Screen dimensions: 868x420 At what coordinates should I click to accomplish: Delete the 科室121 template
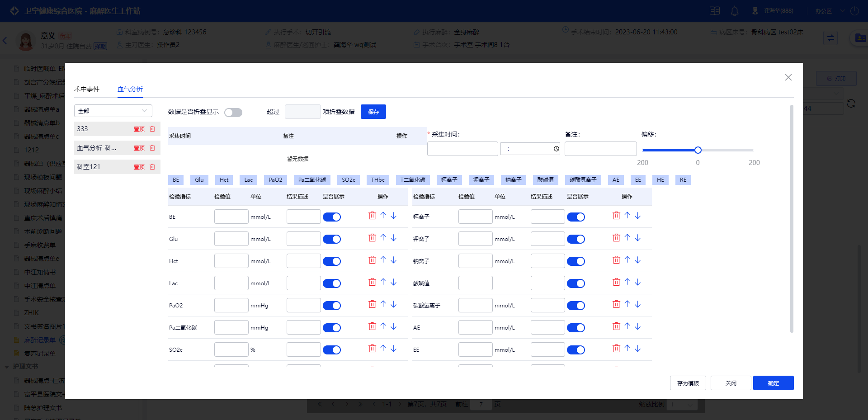[x=152, y=167]
